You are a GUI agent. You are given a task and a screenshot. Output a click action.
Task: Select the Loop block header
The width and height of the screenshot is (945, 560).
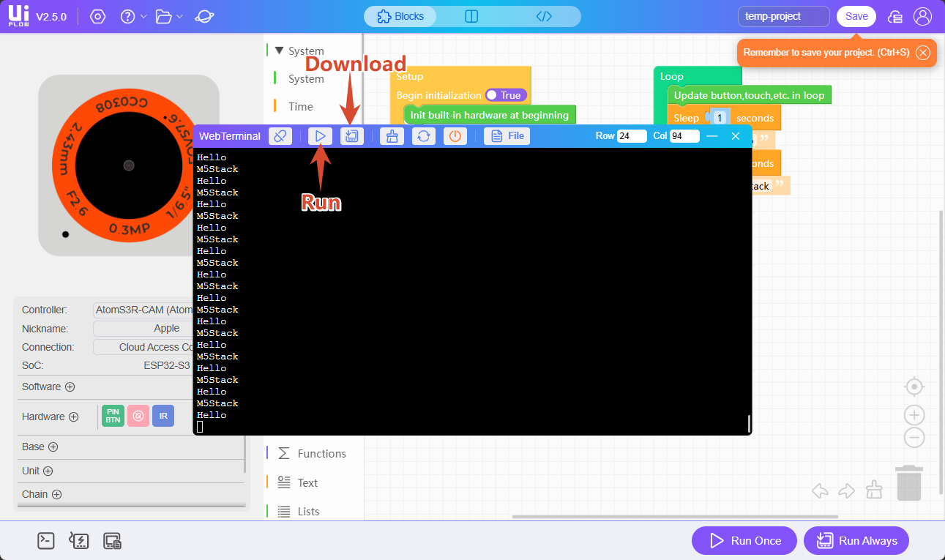(x=698, y=76)
